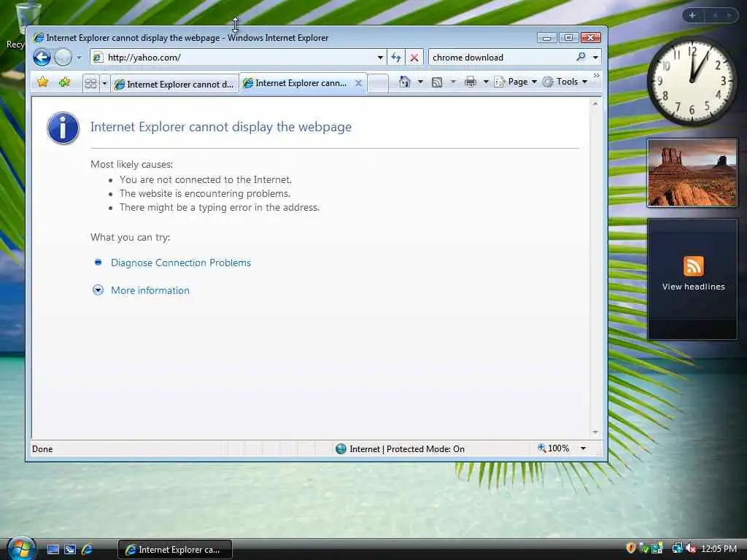Click Switch between windows Quick Launch icon
The width and height of the screenshot is (747, 560).
70,550
